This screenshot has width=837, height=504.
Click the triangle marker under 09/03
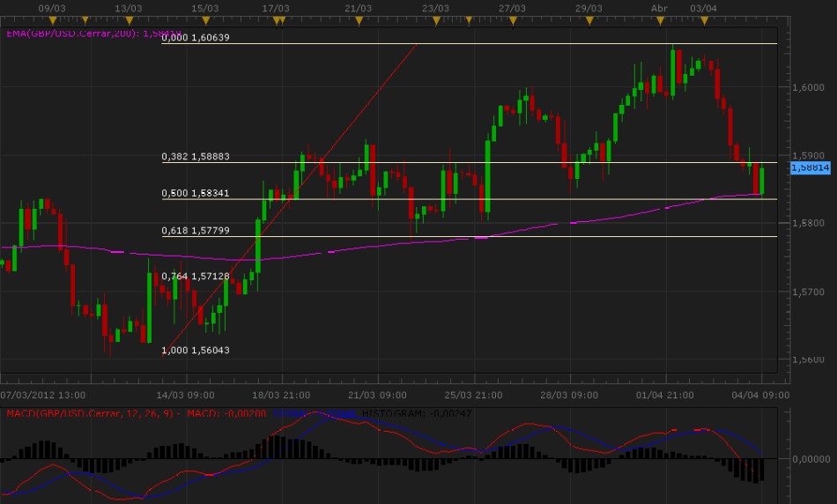(x=52, y=19)
